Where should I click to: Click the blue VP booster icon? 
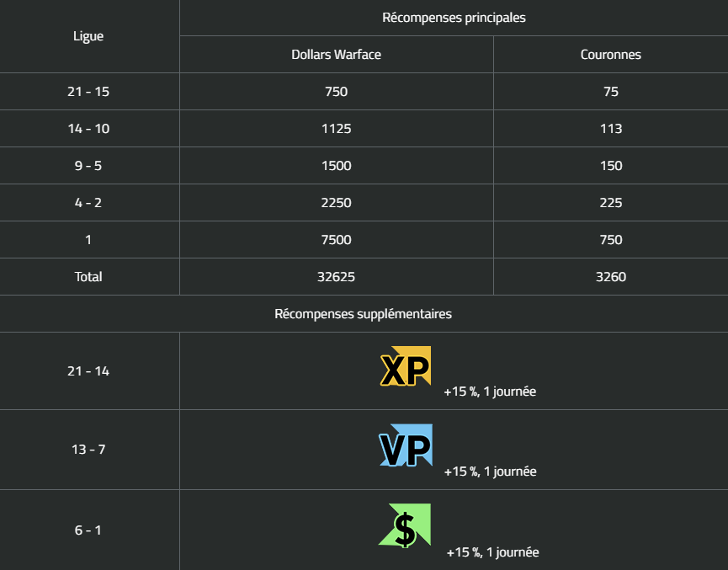point(406,445)
